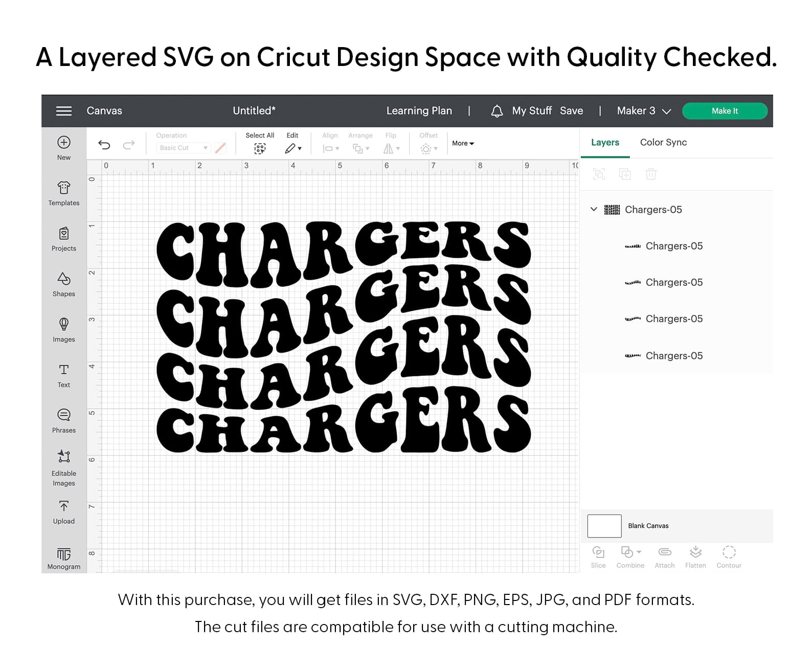Click Save in the header
The height and width of the screenshot is (669, 812).
(x=571, y=111)
